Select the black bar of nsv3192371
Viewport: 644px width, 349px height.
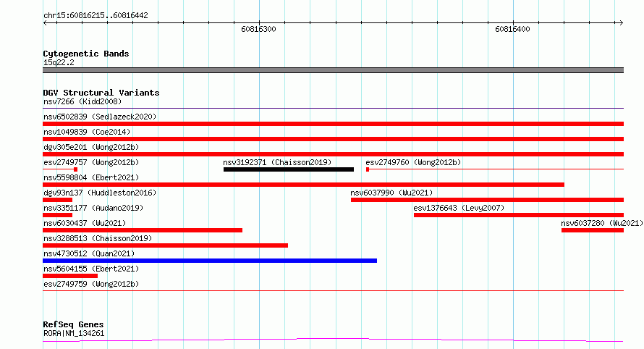[x=289, y=169]
